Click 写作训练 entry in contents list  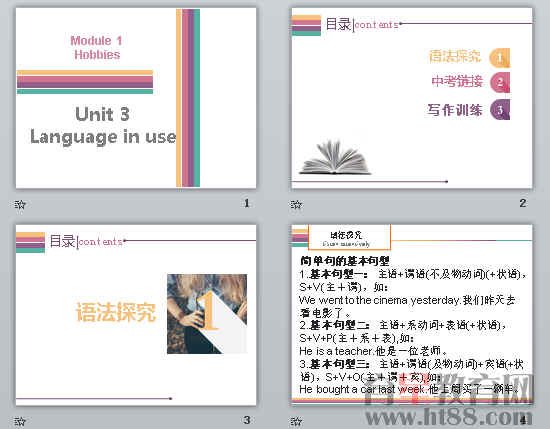tap(455, 110)
